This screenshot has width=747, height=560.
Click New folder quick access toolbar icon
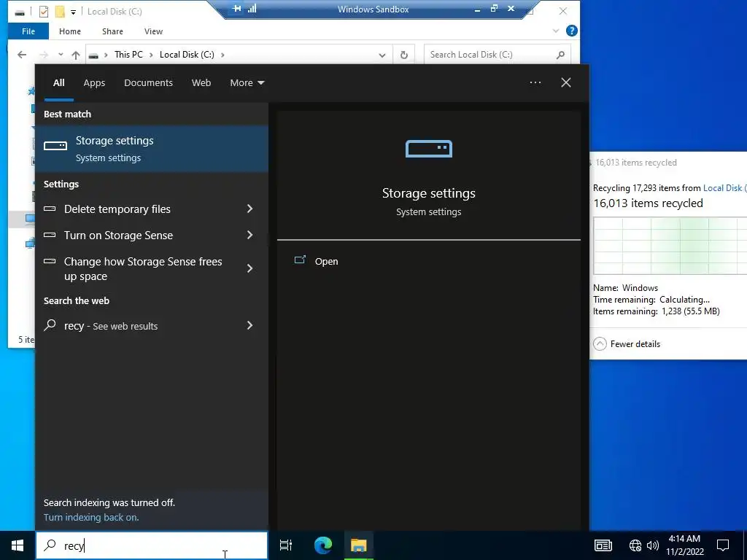coord(60,12)
